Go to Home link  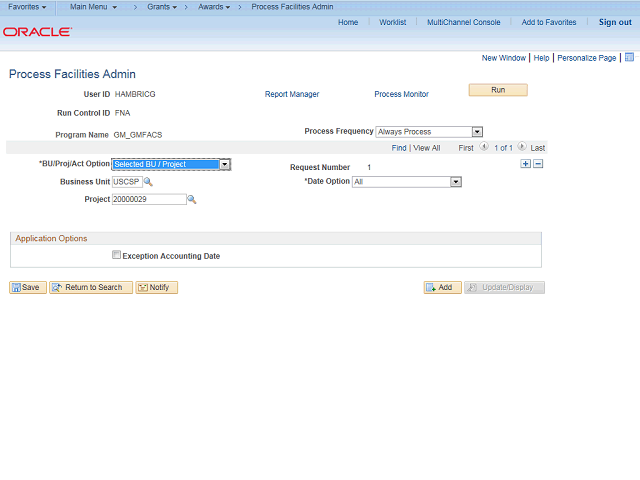pyautogui.click(x=348, y=22)
